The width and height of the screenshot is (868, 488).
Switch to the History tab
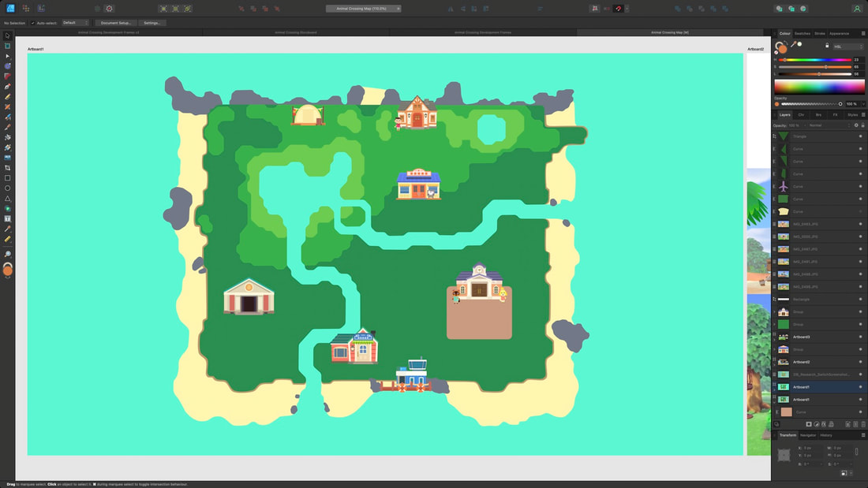[x=826, y=435]
